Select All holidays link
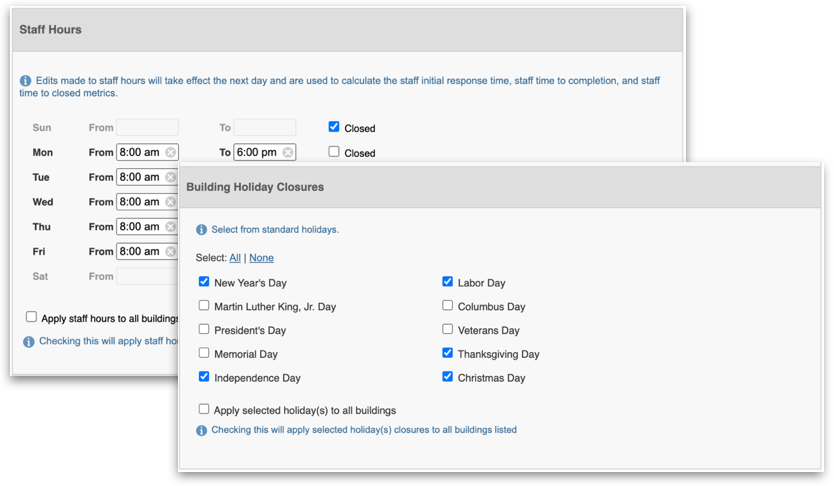 (x=235, y=258)
